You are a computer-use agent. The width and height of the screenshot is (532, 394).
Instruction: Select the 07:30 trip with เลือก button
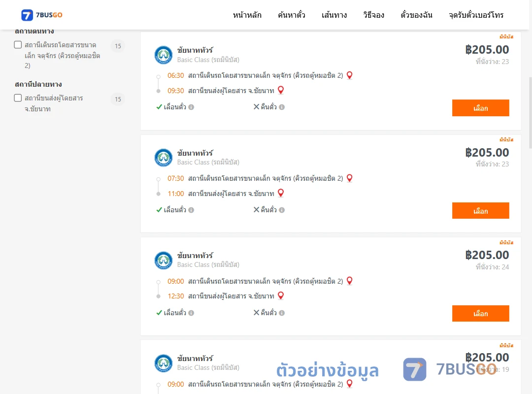pyautogui.click(x=480, y=211)
